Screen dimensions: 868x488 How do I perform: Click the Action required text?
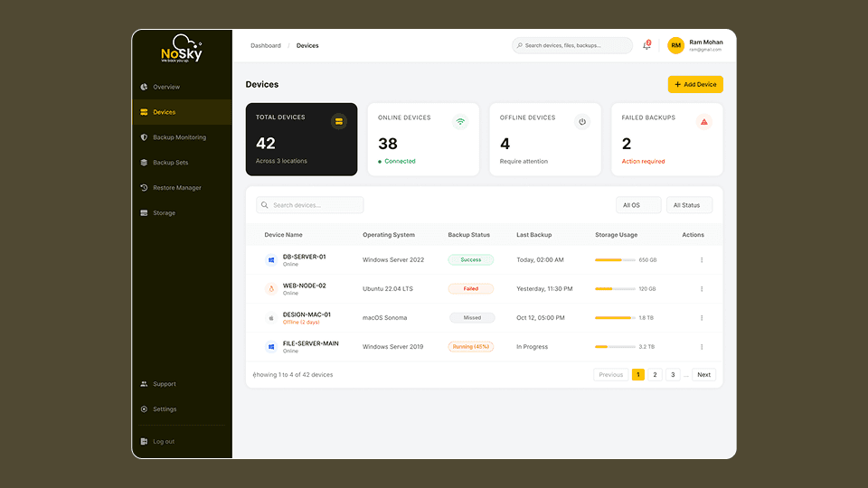(643, 162)
